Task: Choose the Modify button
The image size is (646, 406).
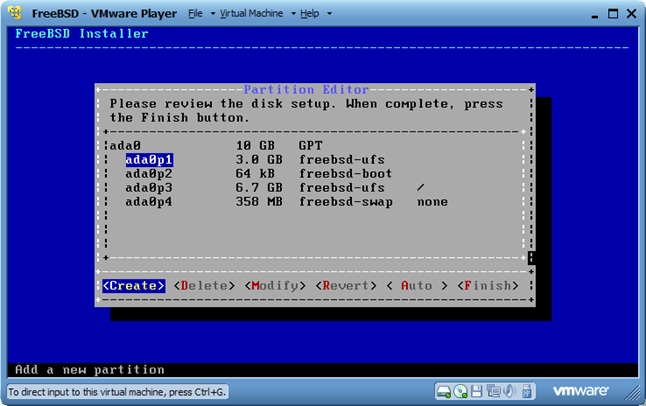Action: coord(275,286)
